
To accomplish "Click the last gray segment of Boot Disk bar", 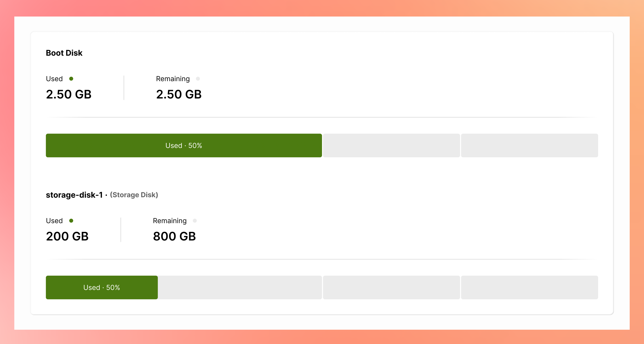I will tap(529, 145).
